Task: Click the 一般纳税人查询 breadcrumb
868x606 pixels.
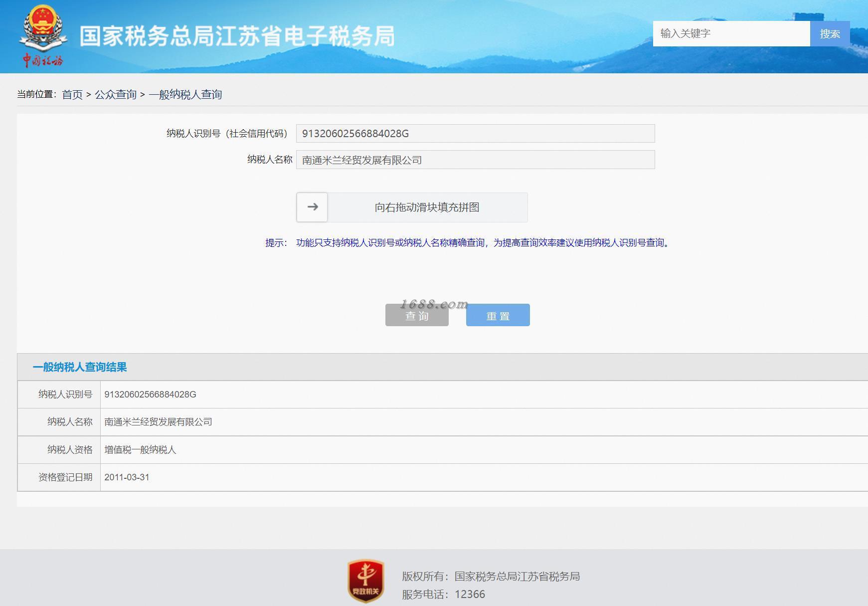Action: tap(185, 94)
